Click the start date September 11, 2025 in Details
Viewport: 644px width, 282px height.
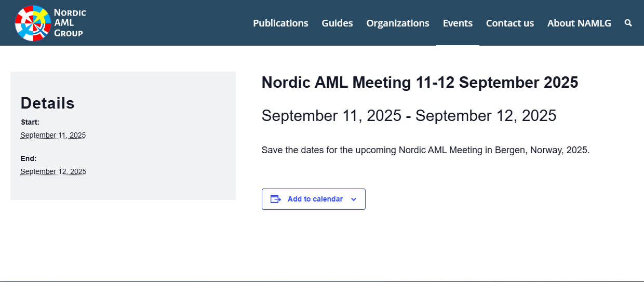53,135
